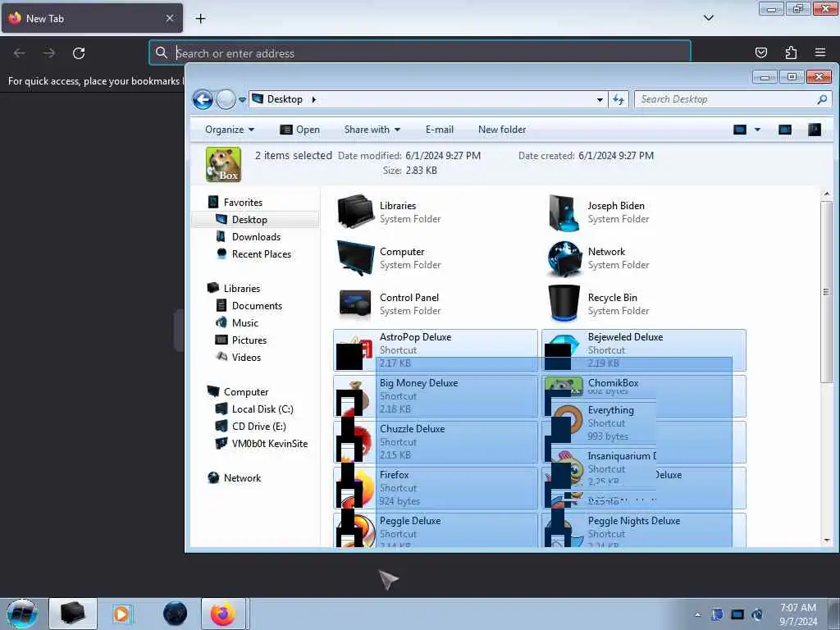This screenshot has height=630, width=840.
Task: Open Documents library in navigation pane
Action: click(257, 305)
